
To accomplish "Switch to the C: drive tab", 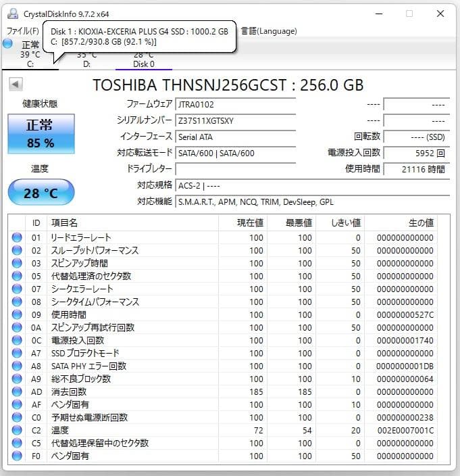I will coord(30,55).
